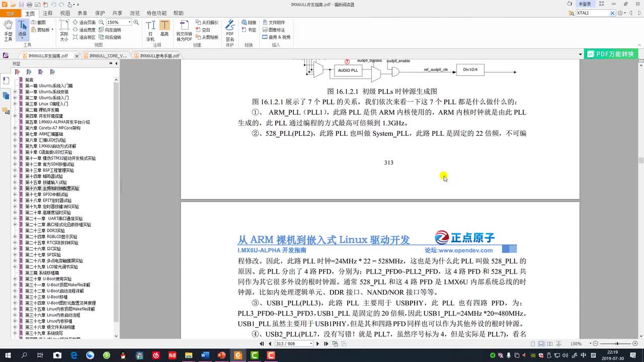Create PDF from scanner (从扫描仪)
Screen dimensions: 644x362
click(207, 22)
